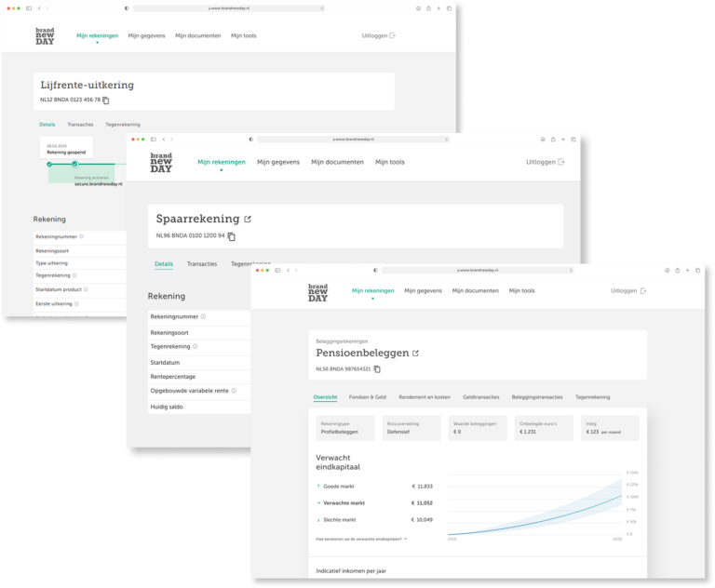Copy the Spaarrekening IBAN number
This screenshot has height=588, width=715.
pyautogui.click(x=232, y=236)
